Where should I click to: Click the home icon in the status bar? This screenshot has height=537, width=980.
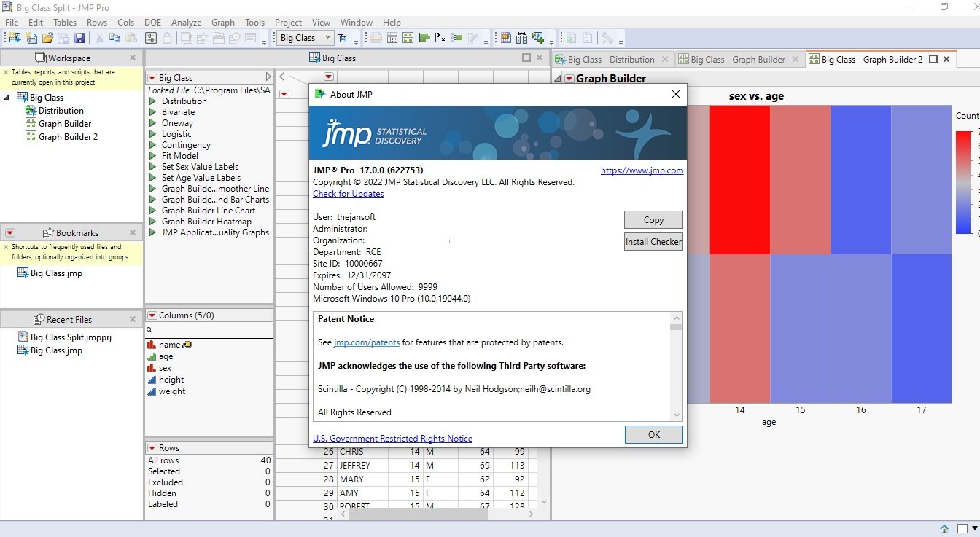pyautogui.click(x=944, y=528)
